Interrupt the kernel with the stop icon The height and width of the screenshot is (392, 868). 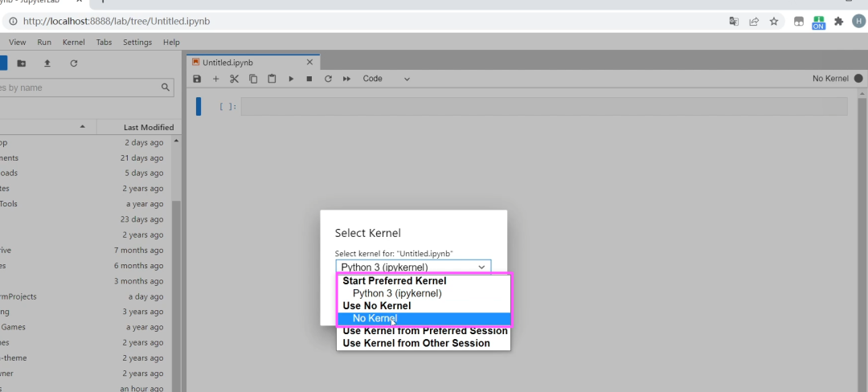(x=309, y=79)
